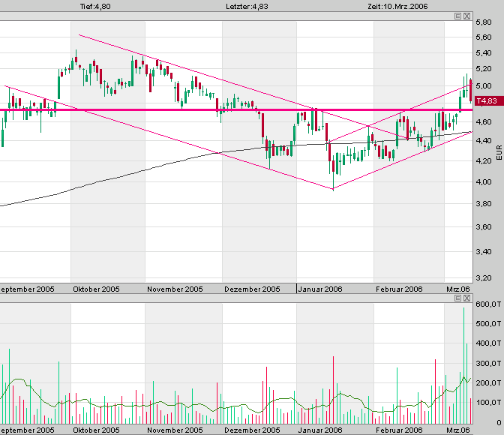Close the price chart panel

(466, 16)
